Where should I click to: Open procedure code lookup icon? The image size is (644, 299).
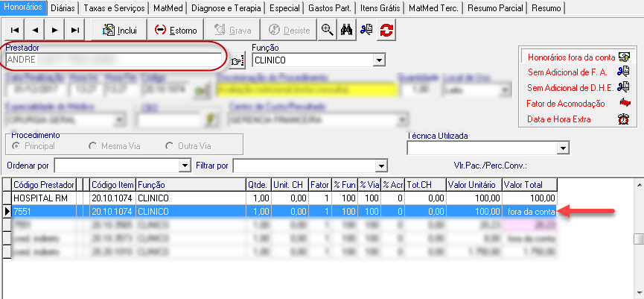tap(200, 90)
